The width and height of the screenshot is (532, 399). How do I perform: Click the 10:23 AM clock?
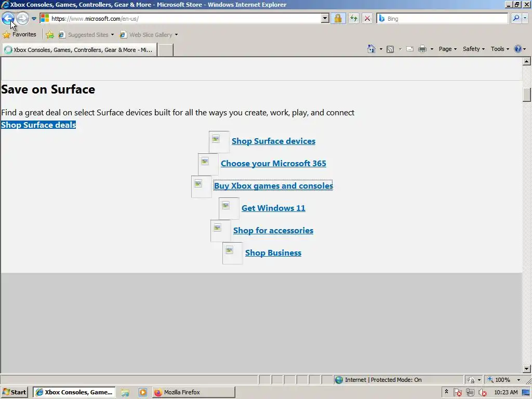click(x=506, y=392)
